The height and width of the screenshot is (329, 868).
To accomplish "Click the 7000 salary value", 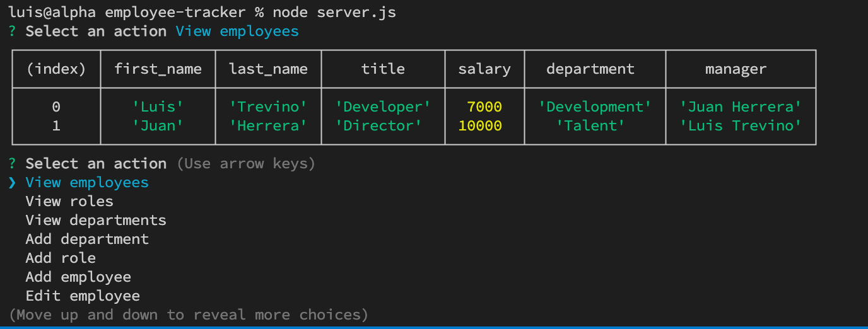I will point(484,107).
